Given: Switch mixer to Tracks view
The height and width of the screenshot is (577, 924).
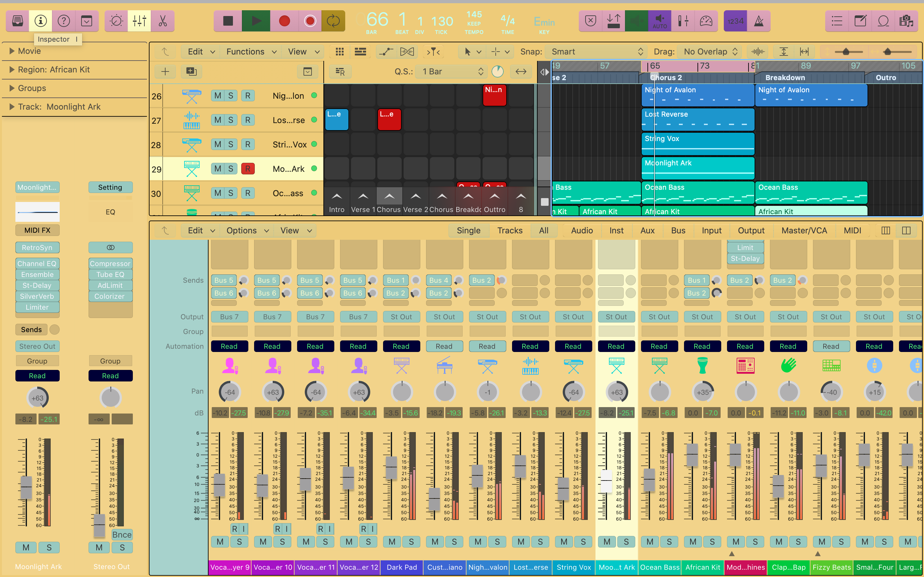Looking at the screenshot, I should click(509, 230).
